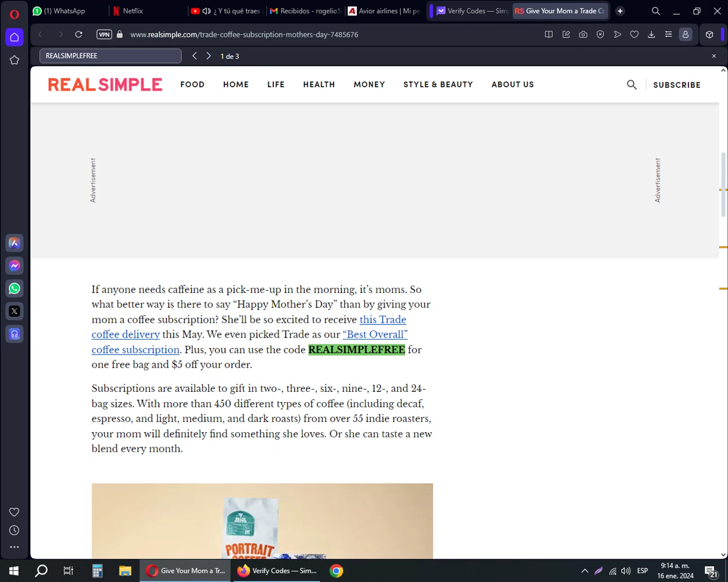Click the site search magnifier icon
Screen dimensions: 728x582
[631, 85]
